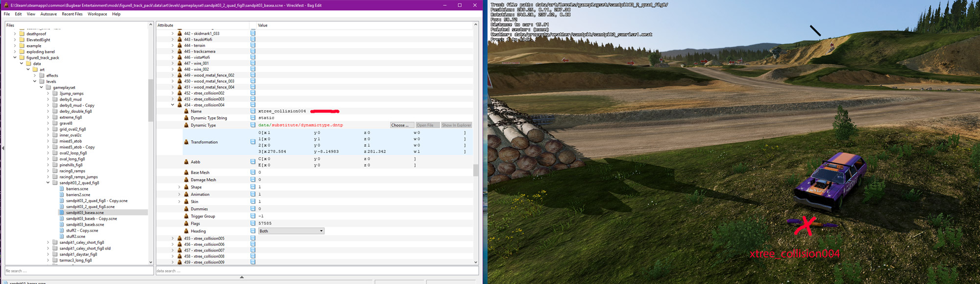Viewport: 980px width, 284px height.
Task: Expand the derby8_mud folder
Action: pyautogui.click(x=48, y=100)
